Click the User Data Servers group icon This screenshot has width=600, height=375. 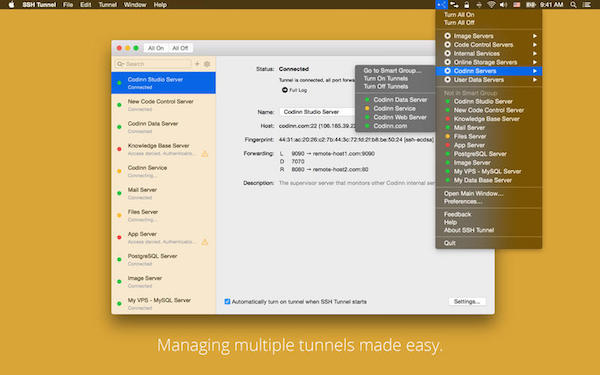pos(447,80)
